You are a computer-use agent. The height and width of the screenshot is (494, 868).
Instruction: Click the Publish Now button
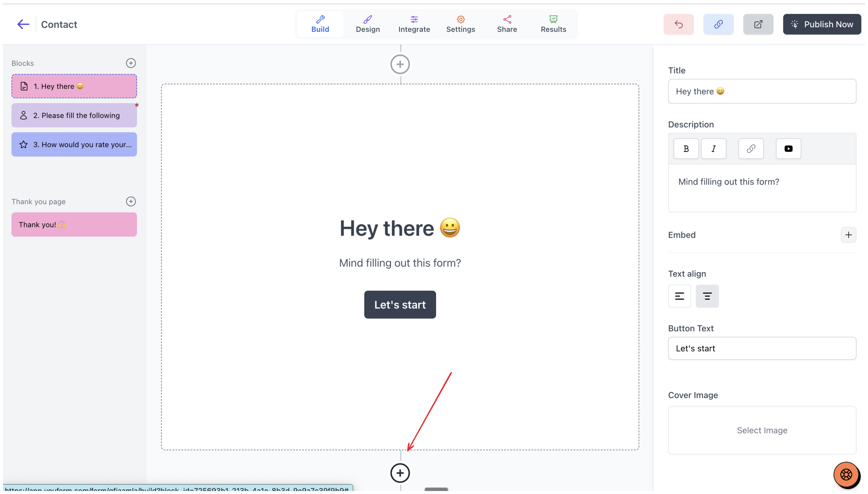[x=822, y=24]
